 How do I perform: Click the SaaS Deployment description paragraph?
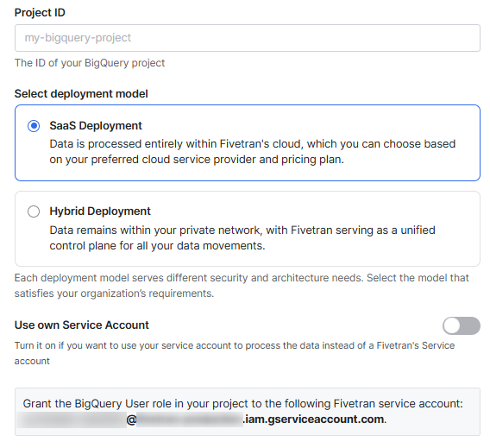pos(253,152)
